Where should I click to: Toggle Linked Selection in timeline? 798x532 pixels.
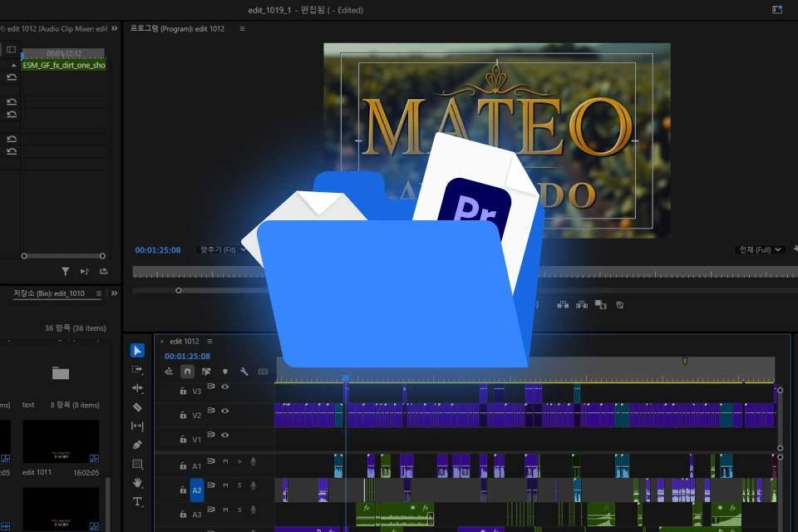[206, 372]
